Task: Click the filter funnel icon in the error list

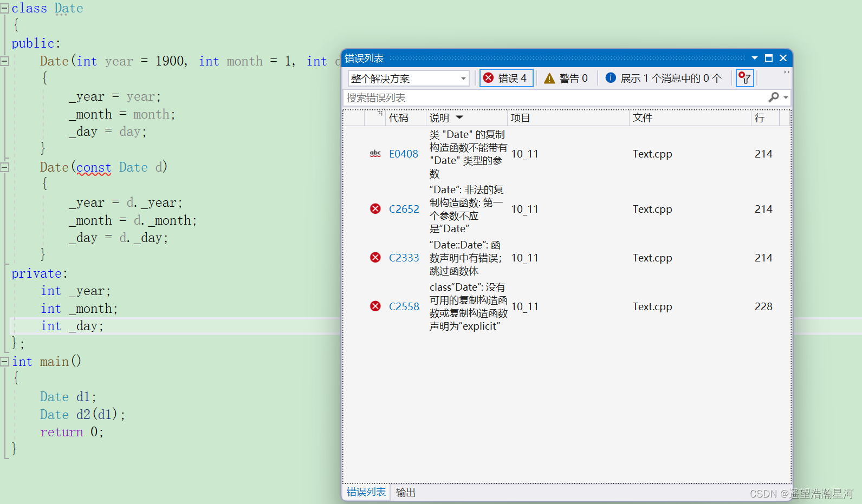Action: [745, 78]
